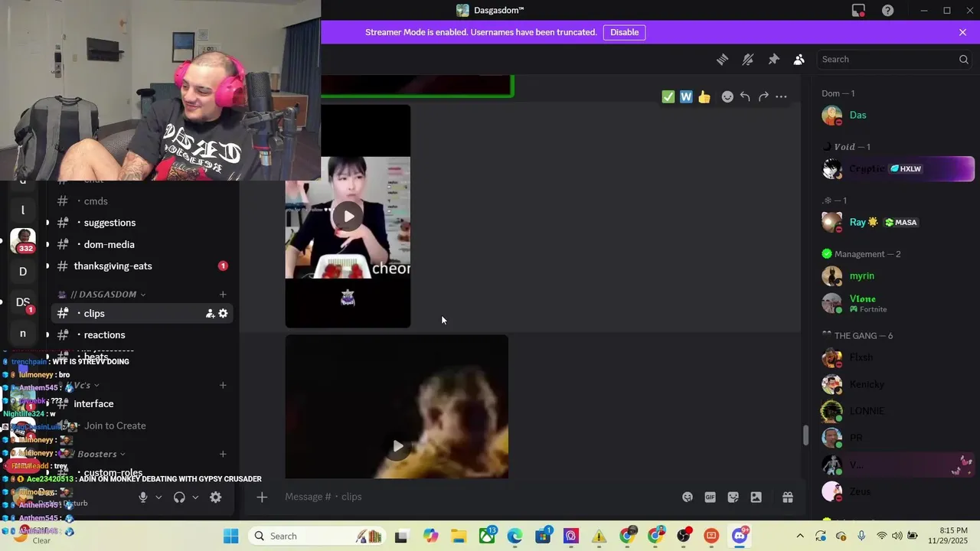Click the Message #clips input box
980x551 pixels.
475,497
